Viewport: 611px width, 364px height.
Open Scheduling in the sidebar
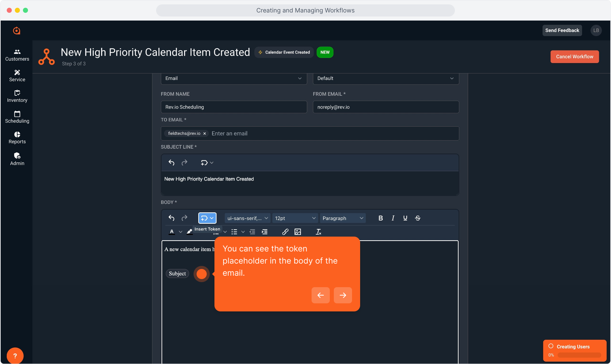pos(17,117)
